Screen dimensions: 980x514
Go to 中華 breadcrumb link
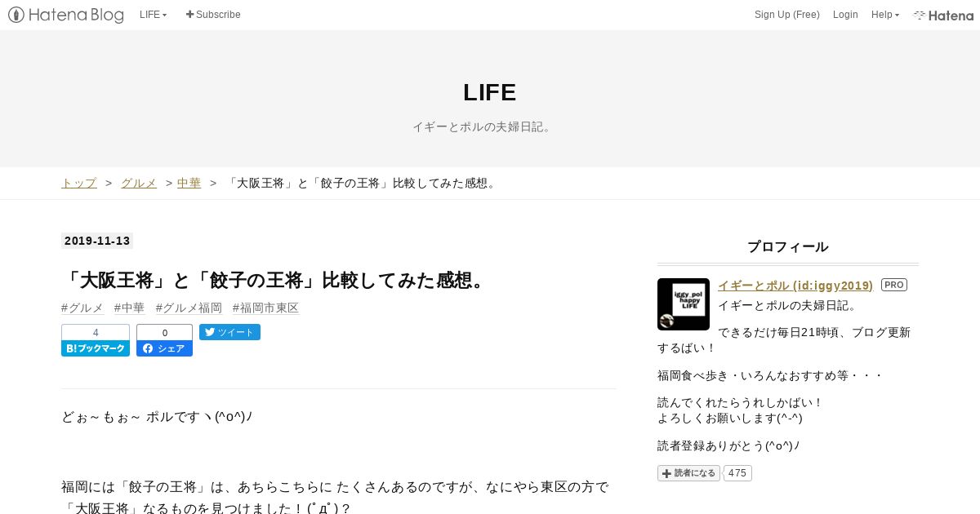click(189, 183)
